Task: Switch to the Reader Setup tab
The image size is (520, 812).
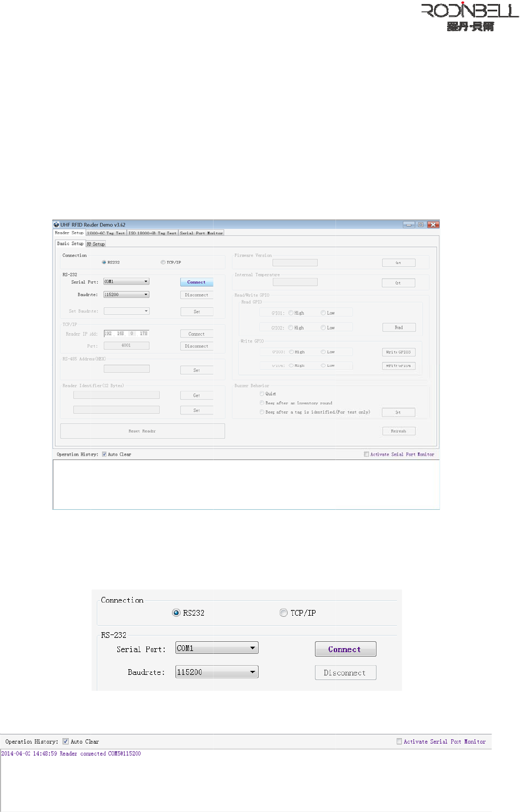Action: click(69, 233)
